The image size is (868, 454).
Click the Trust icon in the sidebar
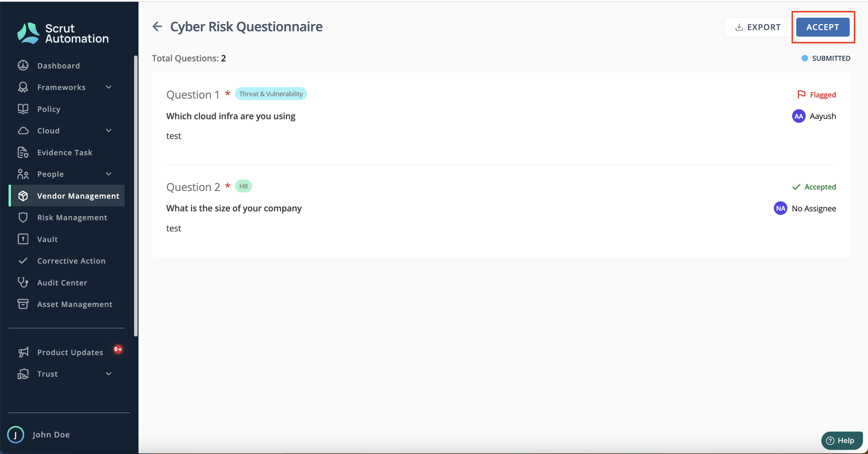click(x=23, y=374)
